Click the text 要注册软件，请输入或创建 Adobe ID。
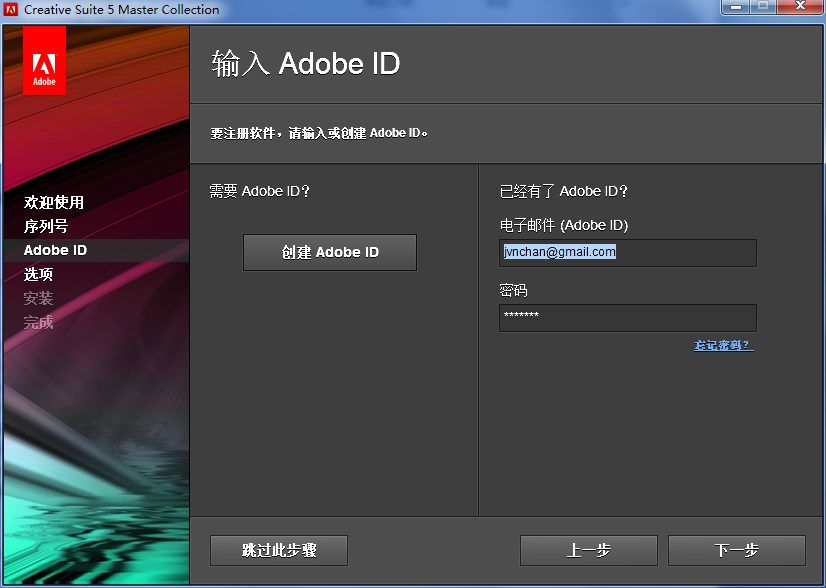Screen dimensions: 826x588 pos(319,133)
